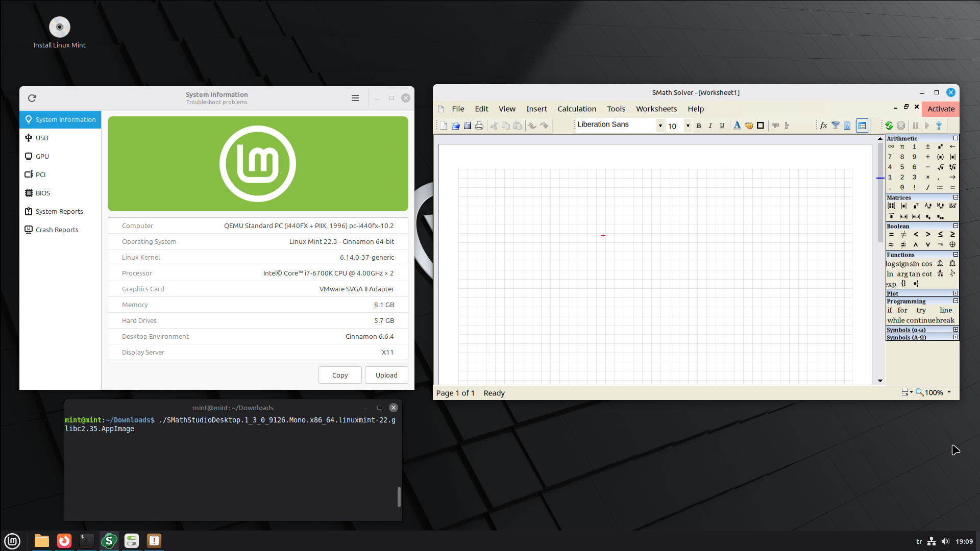Open the Liberation Sans font dropdown
980x551 pixels.
[660, 126]
